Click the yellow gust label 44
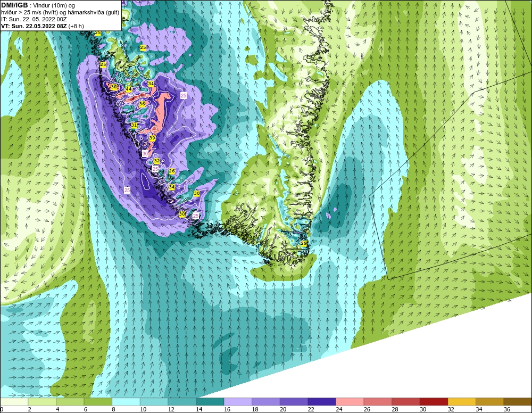Image resolution: width=532 pixels, height=413 pixels. coord(129,89)
